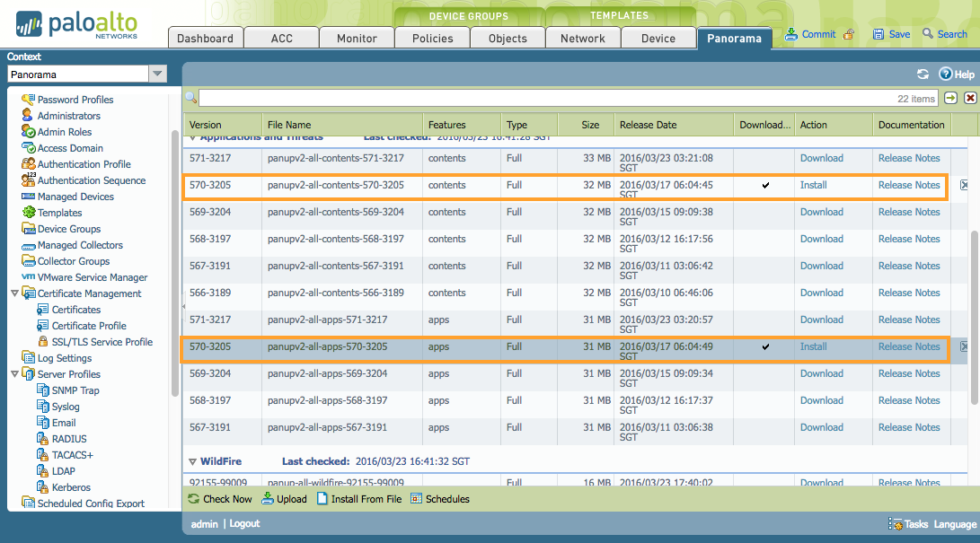Install the panupv2-all-contents-570-3205 update

[813, 185]
